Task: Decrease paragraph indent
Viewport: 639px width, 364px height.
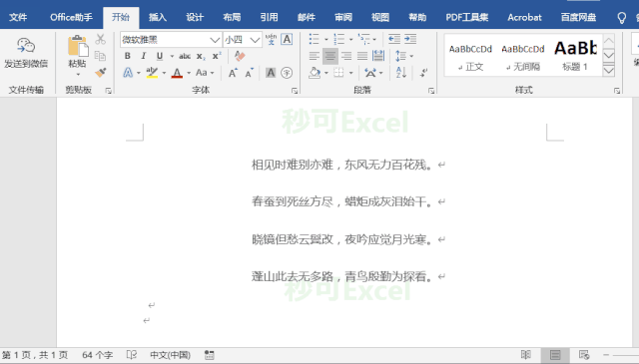Action: (x=394, y=39)
